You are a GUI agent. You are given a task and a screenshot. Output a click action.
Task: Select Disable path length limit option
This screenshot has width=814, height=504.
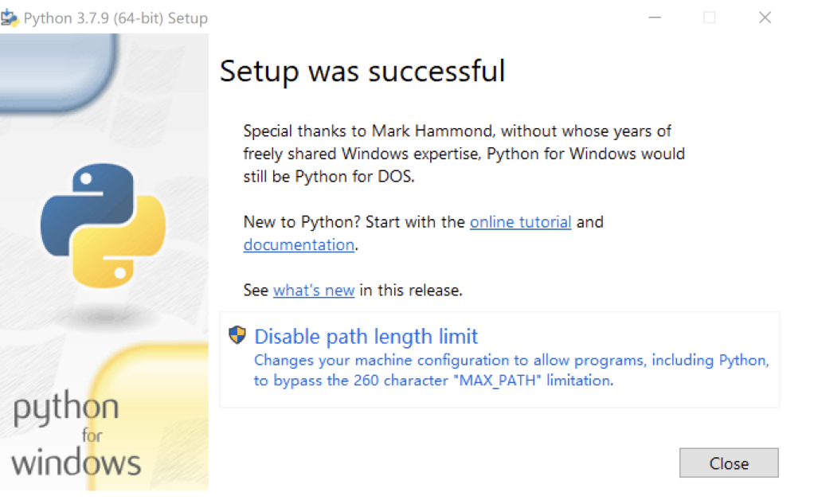click(x=366, y=336)
